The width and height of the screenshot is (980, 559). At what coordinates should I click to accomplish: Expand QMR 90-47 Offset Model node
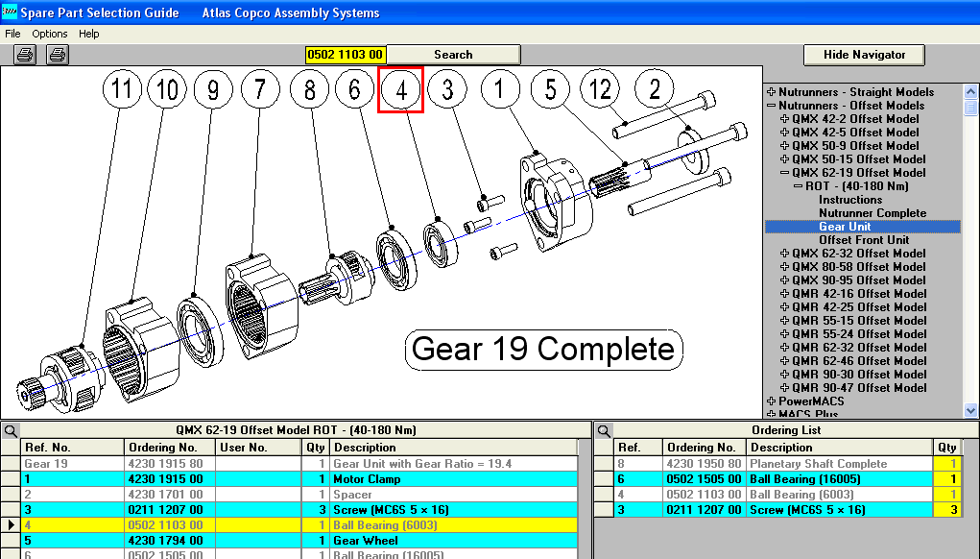tap(784, 388)
